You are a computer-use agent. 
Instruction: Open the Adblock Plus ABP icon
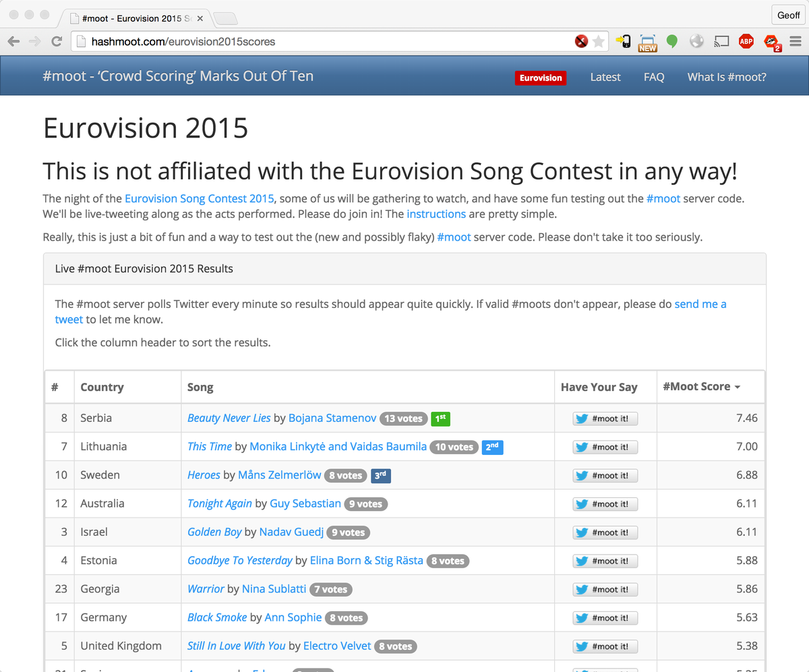[746, 42]
